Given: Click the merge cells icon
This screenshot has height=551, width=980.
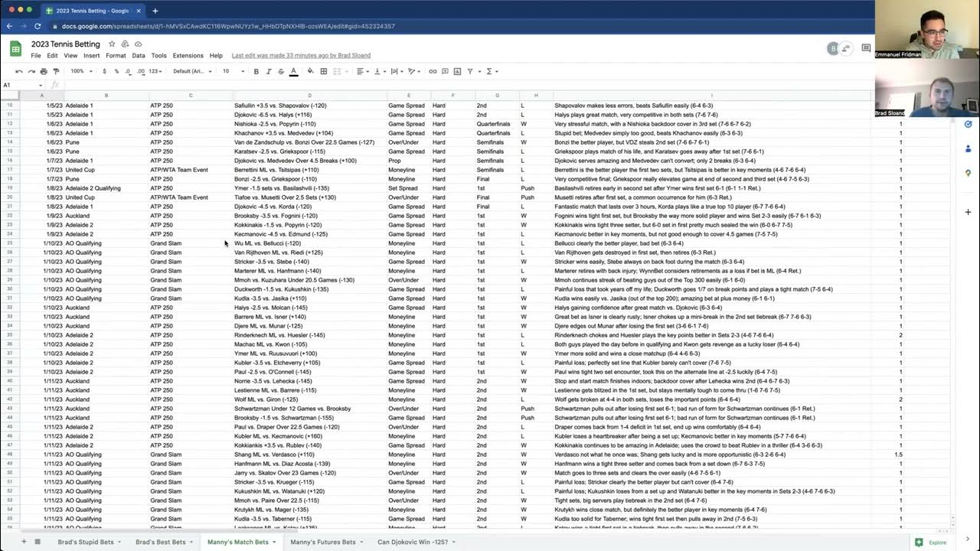Looking at the screenshot, I should tap(338, 71).
